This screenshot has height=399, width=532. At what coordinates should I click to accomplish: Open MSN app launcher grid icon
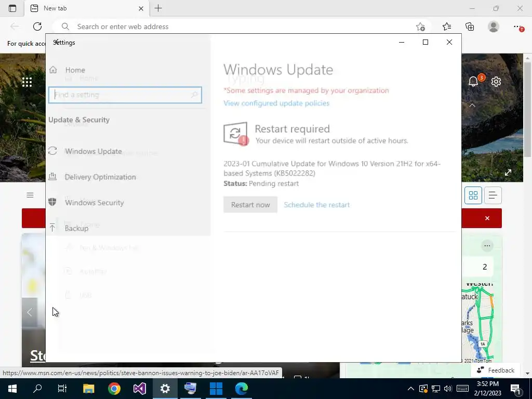click(x=27, y=82)
